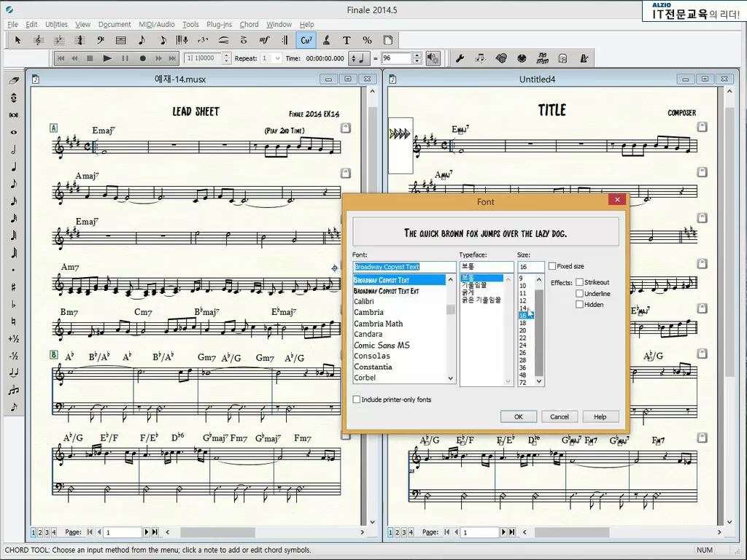Click down arrow of Size list

click(539, 381)
